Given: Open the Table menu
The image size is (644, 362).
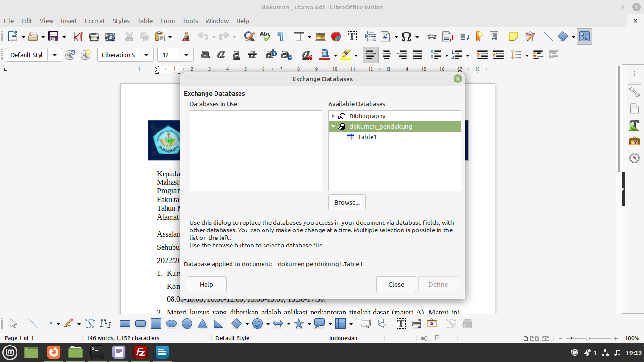Looking at the screenshot, I should [x=145, y=21].
